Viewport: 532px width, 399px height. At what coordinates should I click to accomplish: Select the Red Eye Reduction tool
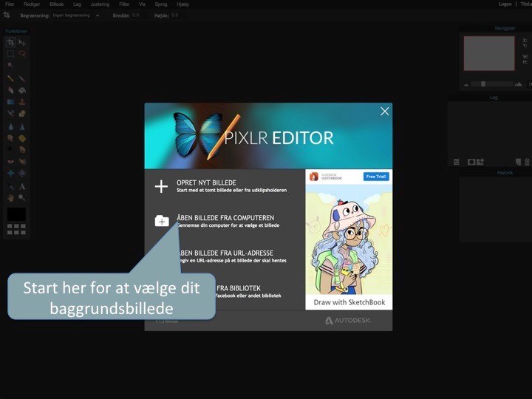point(11,162)
